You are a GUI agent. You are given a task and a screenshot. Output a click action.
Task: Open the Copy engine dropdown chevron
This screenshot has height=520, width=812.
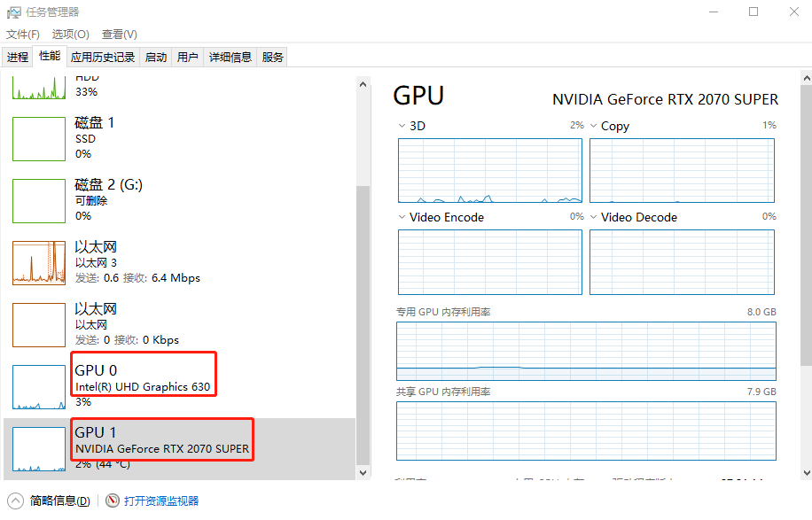click(x=593, y=126)
